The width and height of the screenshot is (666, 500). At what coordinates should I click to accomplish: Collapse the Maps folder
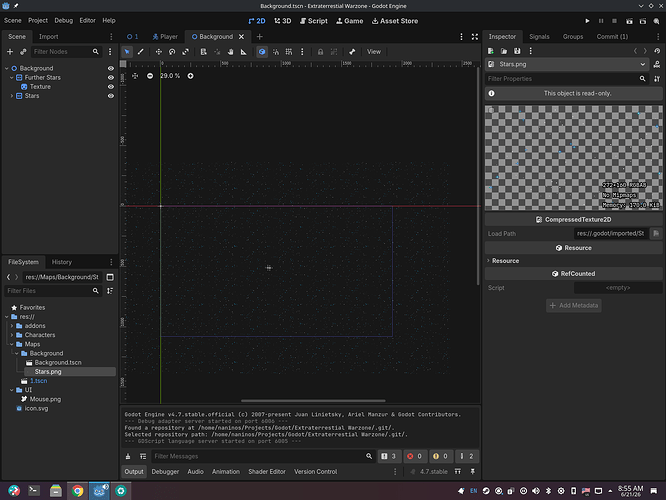[12, 344]
